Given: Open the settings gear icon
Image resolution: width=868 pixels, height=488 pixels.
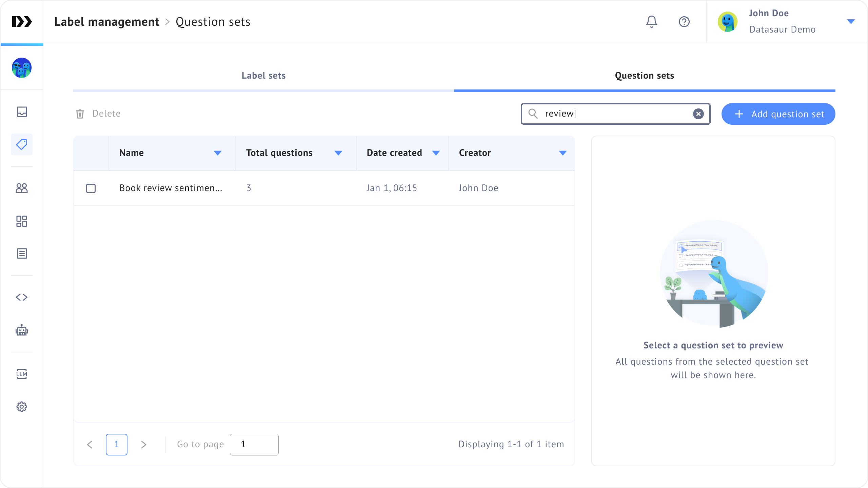Looking at the screenshot, I should (x=22, y=407).
